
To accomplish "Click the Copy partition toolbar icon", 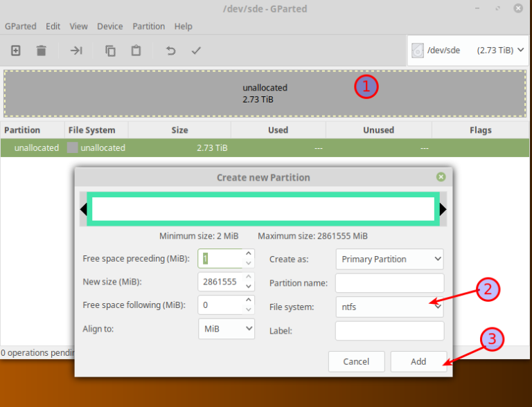I will tap(110, 51).
